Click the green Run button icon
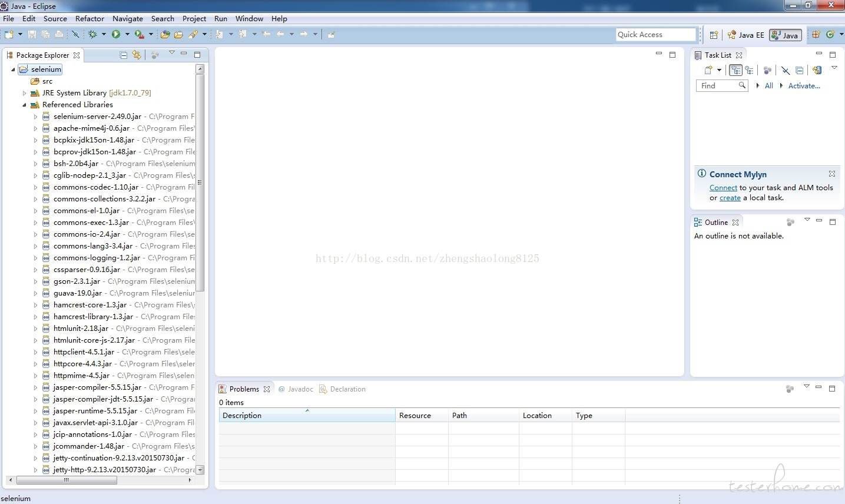Image resolution: width=845 pixels, height=504 pixels. (x=116, y=34)
